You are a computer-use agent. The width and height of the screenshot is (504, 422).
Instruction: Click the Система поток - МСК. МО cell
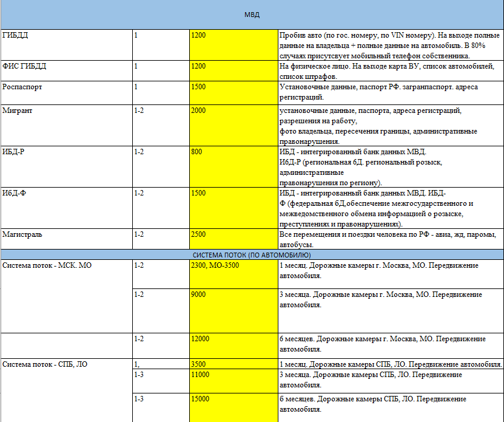(x=67, y=296)
